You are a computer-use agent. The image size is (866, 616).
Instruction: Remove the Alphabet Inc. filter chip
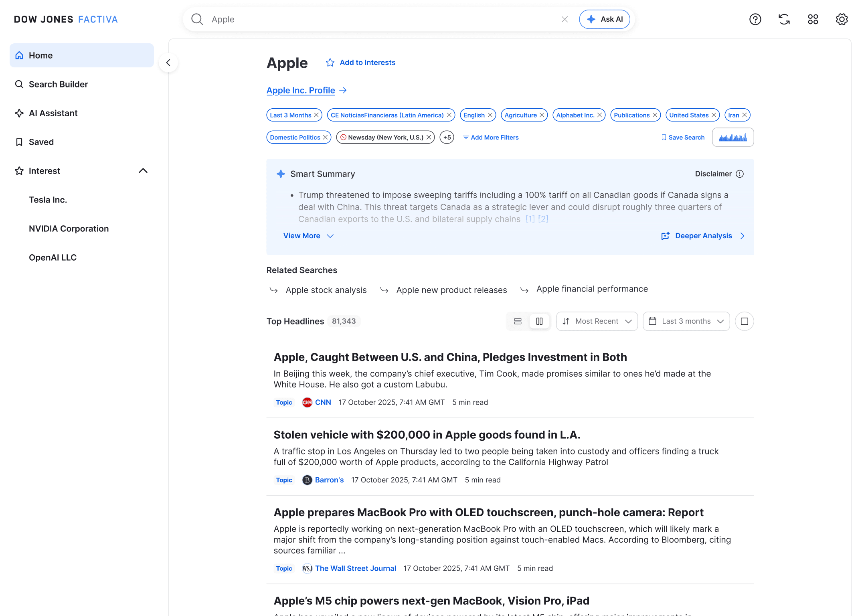(x=599, y=115)
